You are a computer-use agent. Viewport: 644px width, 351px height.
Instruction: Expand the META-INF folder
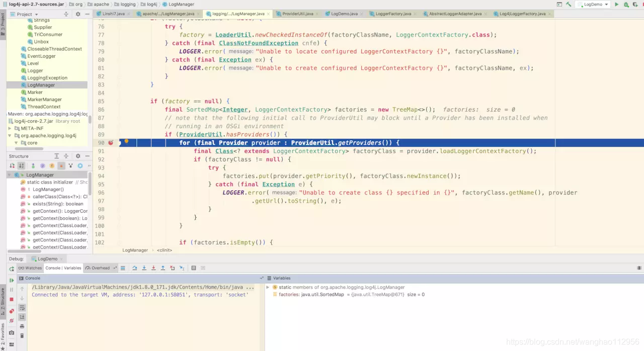coord(10,128)
